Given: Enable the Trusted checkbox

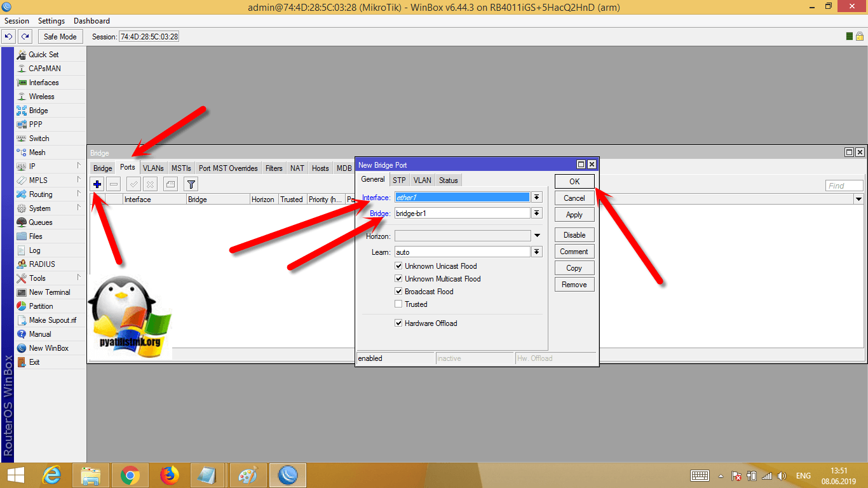Looking at the screenshot, I should tap(398, 304).
